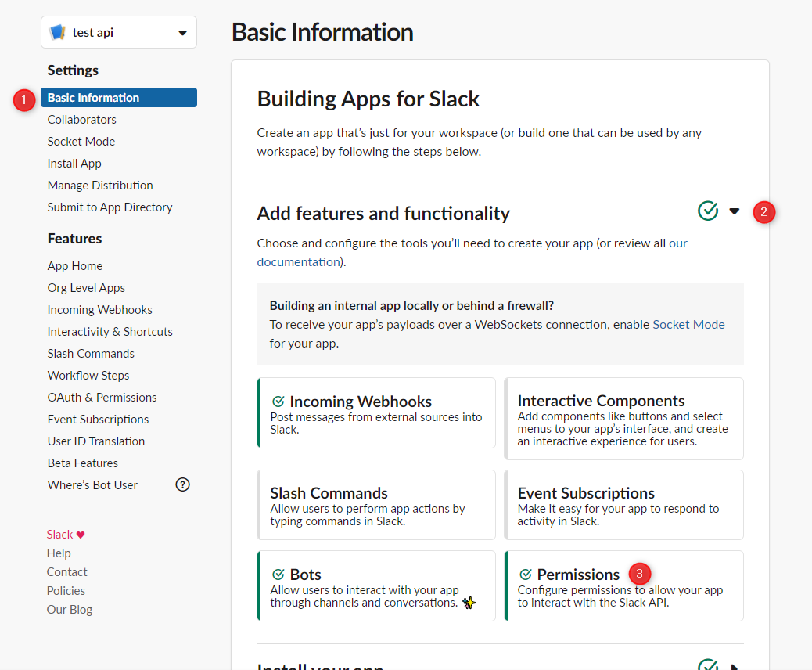Screen dimensions: 812x670
Task: Open the test api app selector dropdown
Action: click(x=119, y=32)
